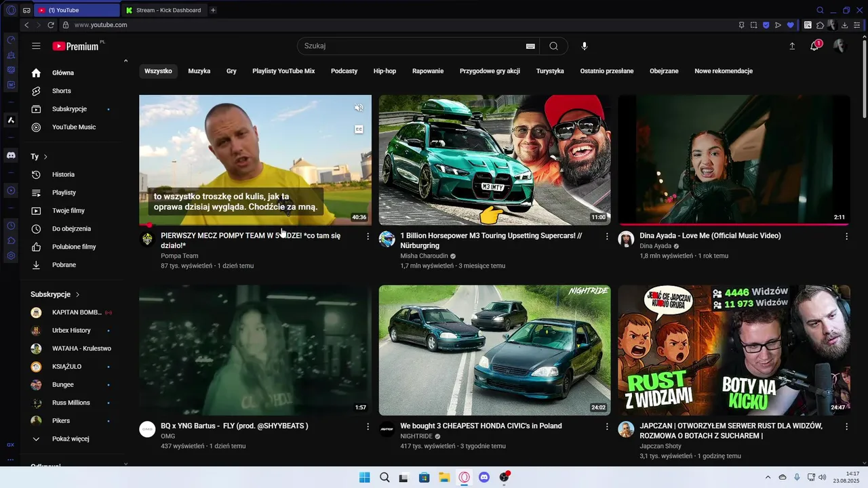The width and height of the screenshot is (868, 488).
Task: Open options for NIGHTRIDE Honda Civic video
Action: click(x=608, y=426)
